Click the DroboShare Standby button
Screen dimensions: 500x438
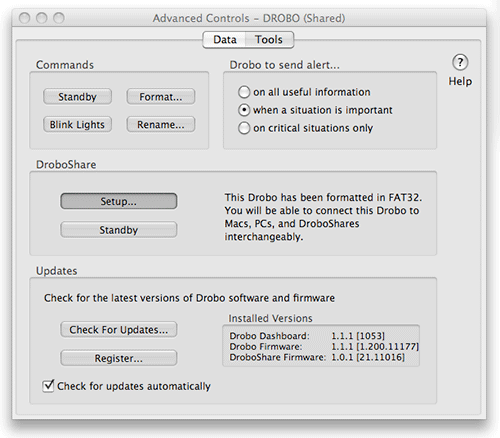coord(119,230)
